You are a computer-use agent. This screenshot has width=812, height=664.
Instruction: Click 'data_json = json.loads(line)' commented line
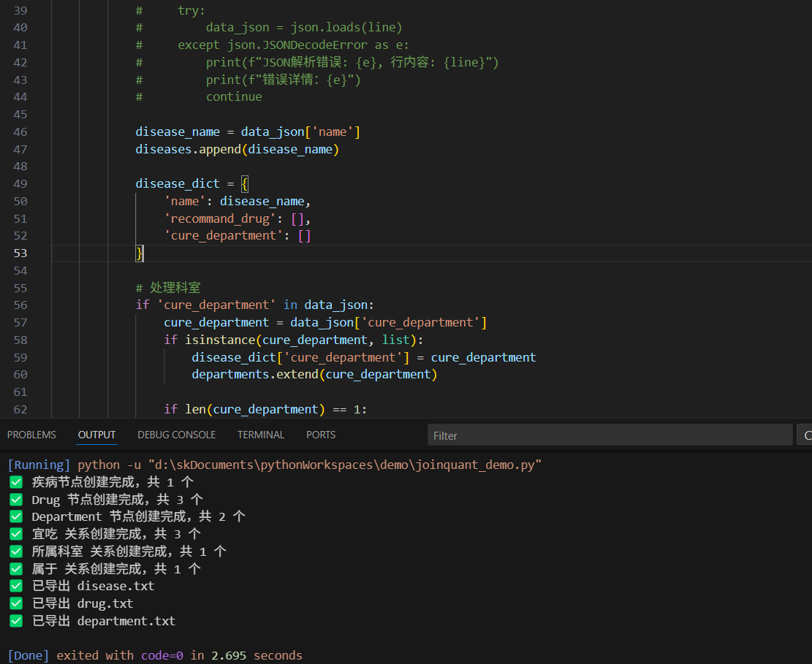[304, 28]
